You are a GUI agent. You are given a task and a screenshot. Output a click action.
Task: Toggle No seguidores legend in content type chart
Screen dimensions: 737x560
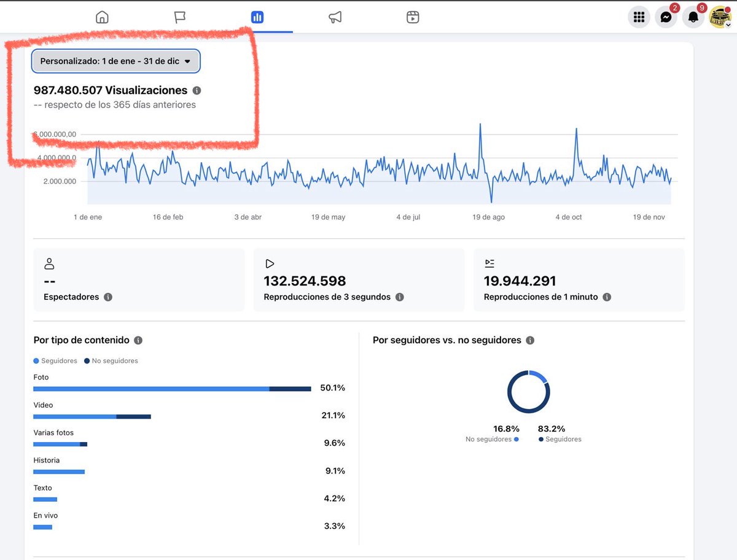pyautogui.click(x=111, y=361)
